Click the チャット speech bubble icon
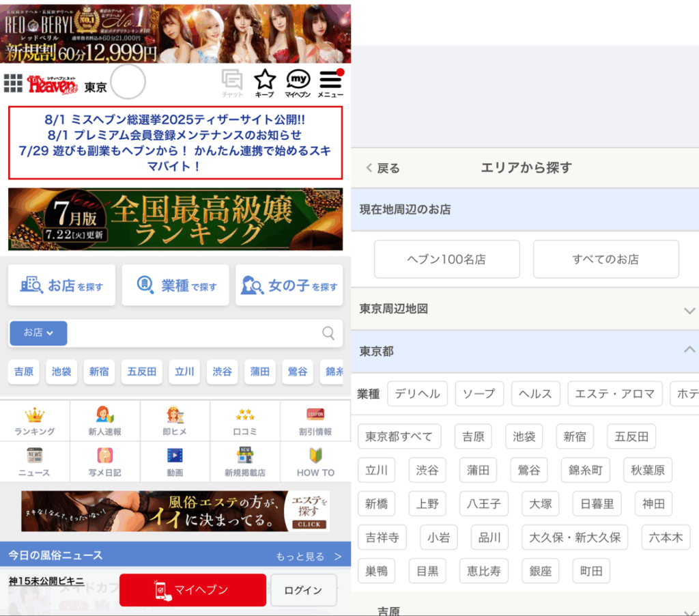Screen dimensions: 699x616 [x=232, y=81]
